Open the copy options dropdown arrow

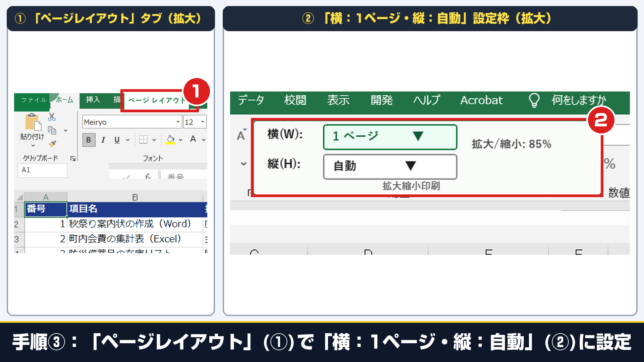tap(66, 130)
